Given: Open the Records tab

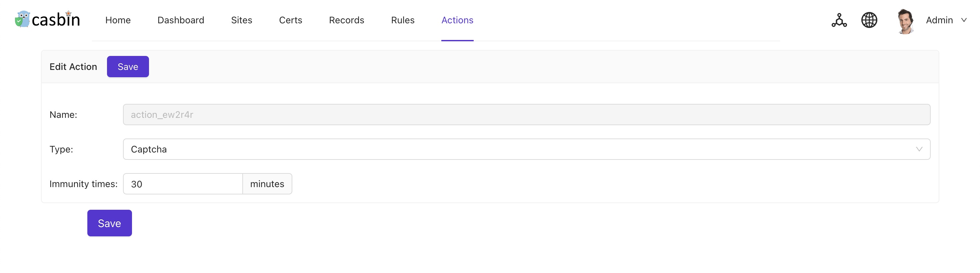Looking at the screenshot, I should (346, 20).
